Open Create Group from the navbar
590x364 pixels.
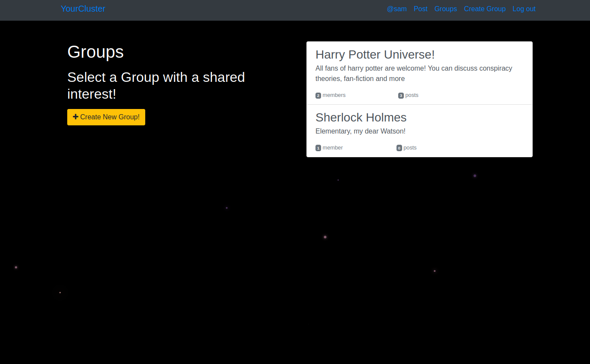tap(484, 9)
